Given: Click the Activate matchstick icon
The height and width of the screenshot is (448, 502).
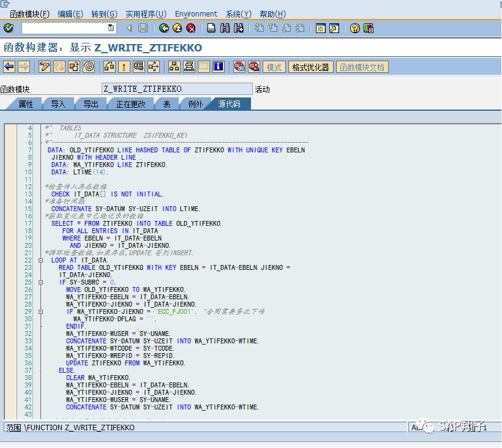Looking at the screenshot, I should coord(124,67).
